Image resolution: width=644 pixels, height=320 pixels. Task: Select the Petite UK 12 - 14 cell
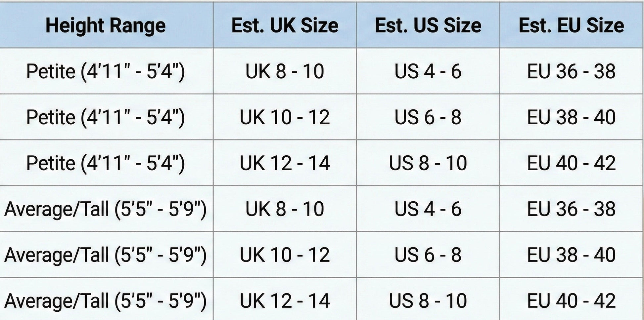[x=285, y=163]
